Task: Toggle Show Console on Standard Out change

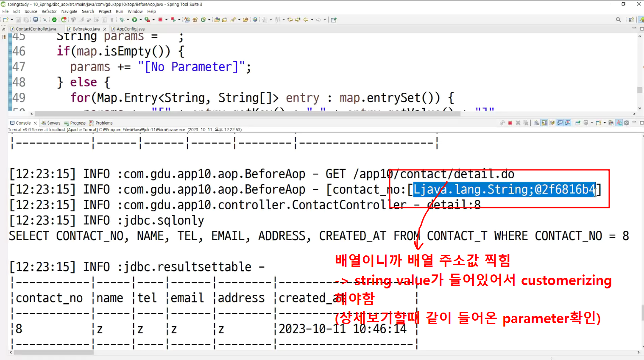Action: 560,123
